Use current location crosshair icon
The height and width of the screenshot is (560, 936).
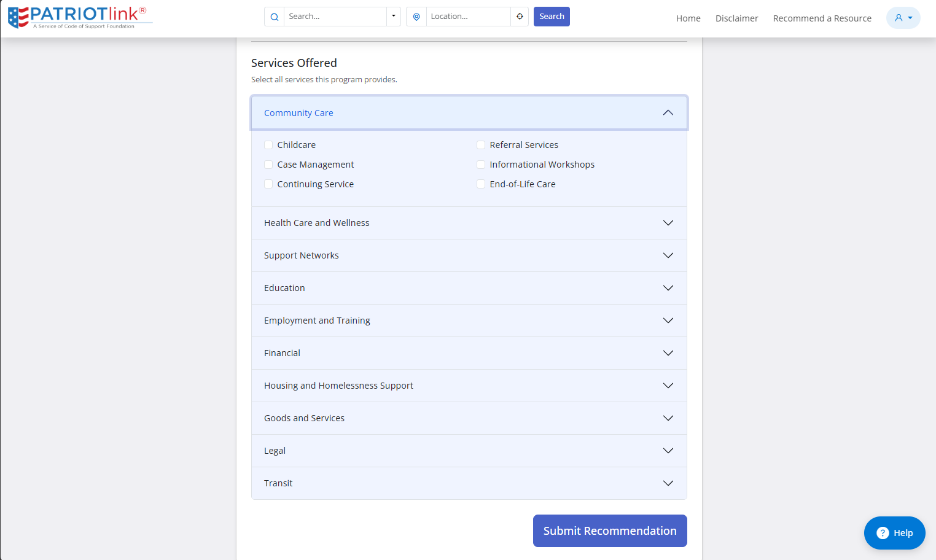[520, 17]
